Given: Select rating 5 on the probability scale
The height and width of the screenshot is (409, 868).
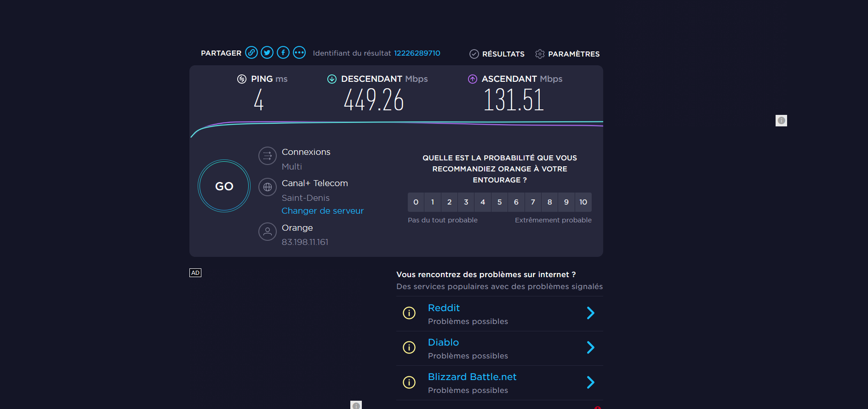Looking at the screenshot, I should coord(499,202).
